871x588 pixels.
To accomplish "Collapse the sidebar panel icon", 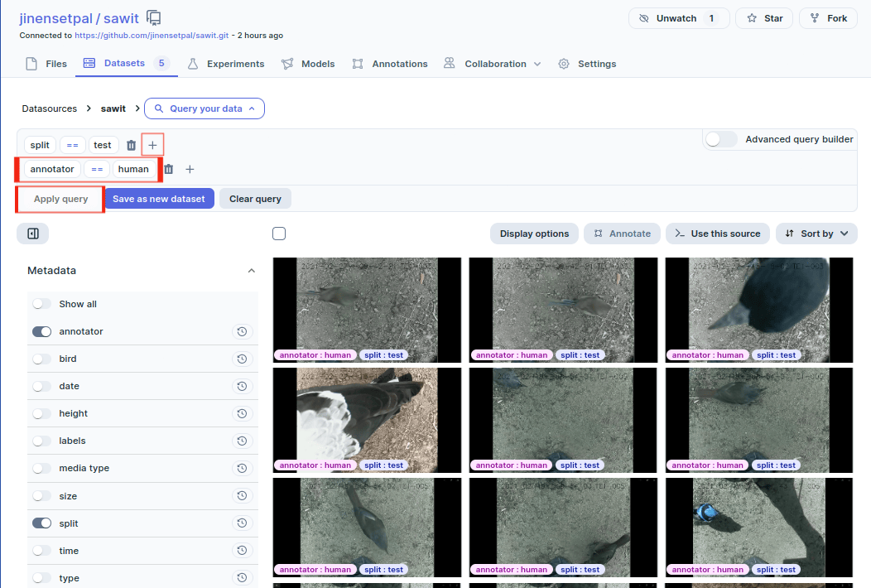I will click(33, 234).
